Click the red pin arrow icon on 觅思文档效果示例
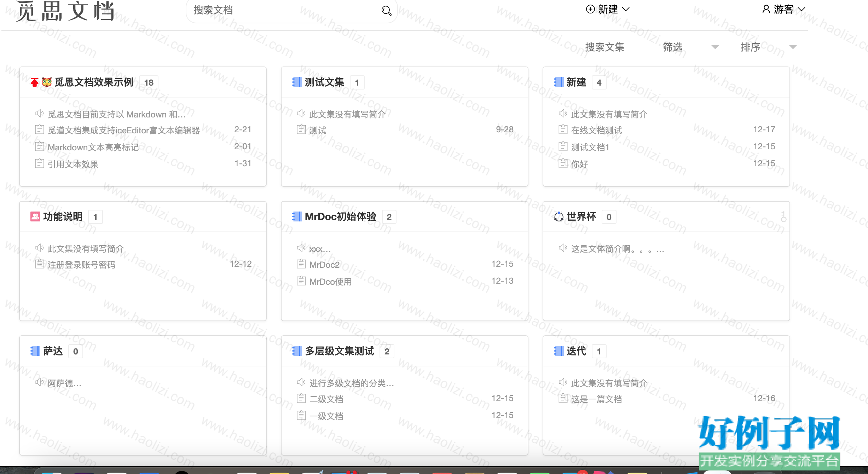Screen dimensions: 868x474 34,82
